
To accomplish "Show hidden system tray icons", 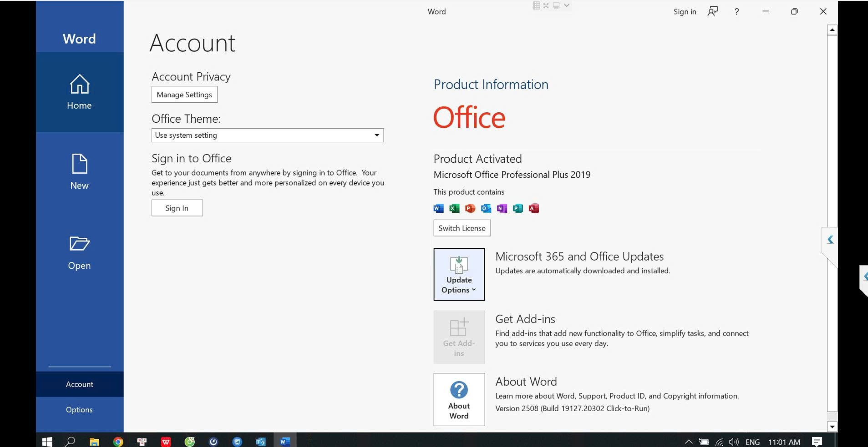I will [689, 442].
